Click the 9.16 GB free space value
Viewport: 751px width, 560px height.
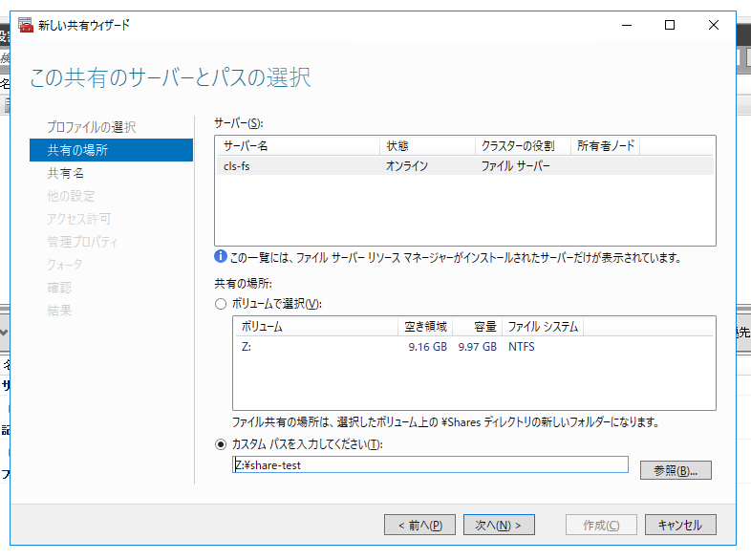coord(427,347)
